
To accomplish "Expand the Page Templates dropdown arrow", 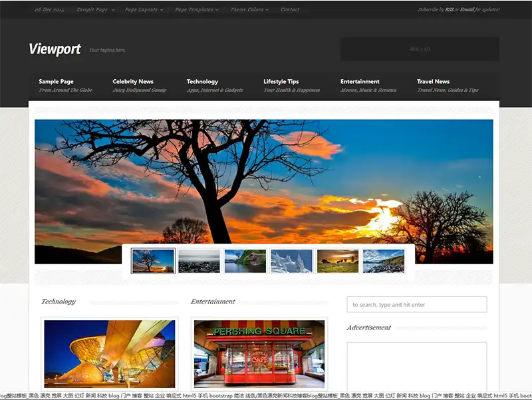I will point(217,10).
